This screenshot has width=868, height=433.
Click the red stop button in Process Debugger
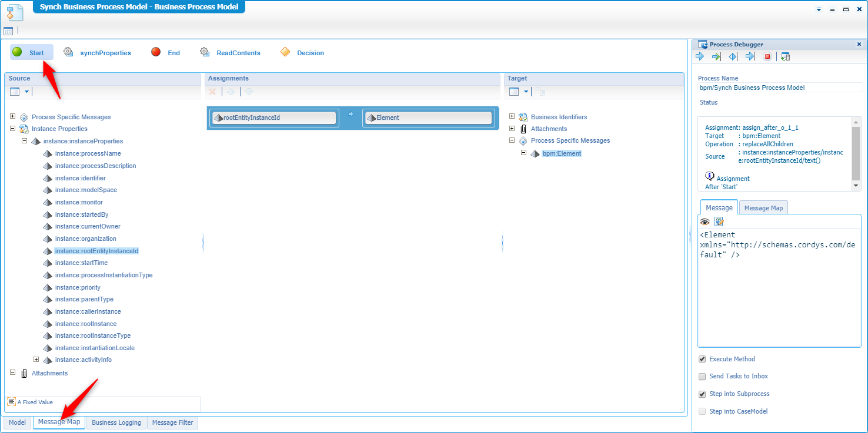point(767,57)
